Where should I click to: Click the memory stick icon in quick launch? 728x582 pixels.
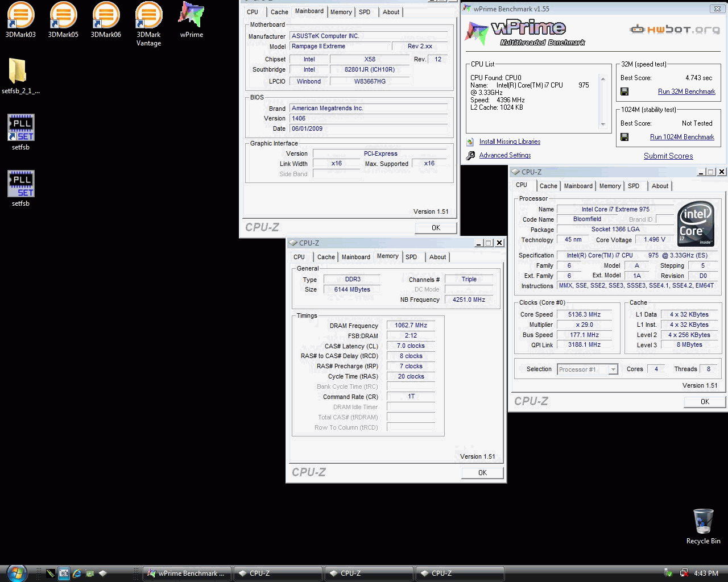pos(51,573)
